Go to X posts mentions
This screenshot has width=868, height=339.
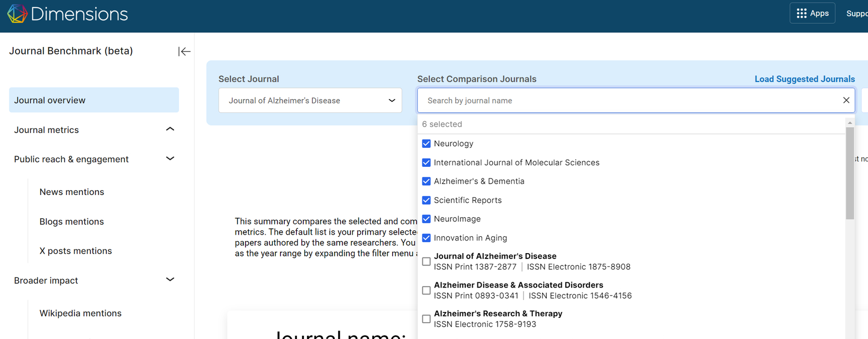point(76,251)
